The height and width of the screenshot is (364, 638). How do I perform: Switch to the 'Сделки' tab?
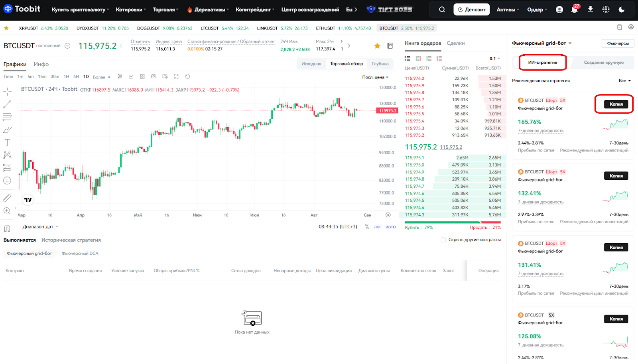click(455, 43)
